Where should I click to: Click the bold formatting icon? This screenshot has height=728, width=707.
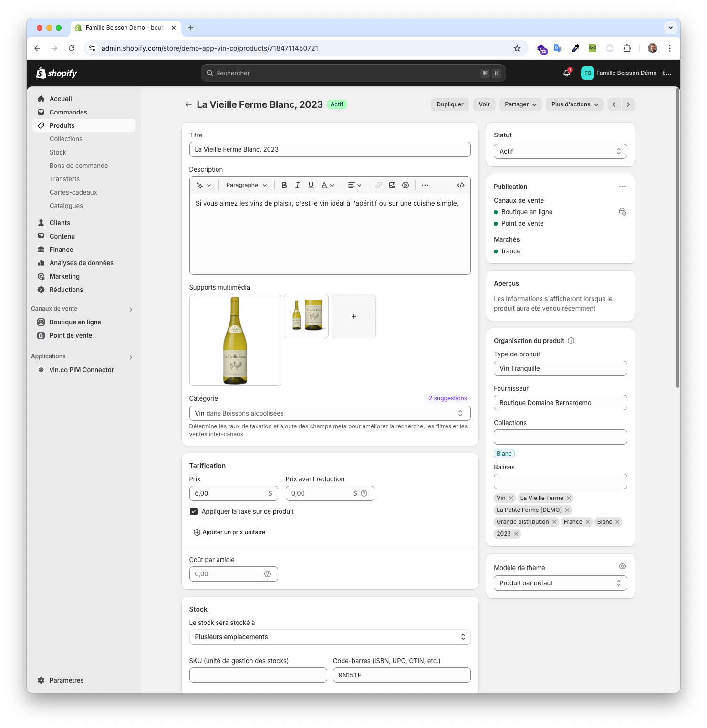(284, 185)
